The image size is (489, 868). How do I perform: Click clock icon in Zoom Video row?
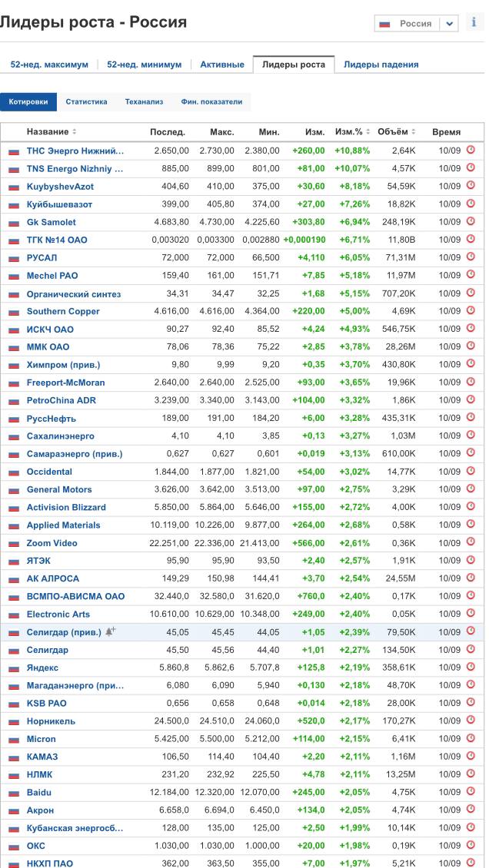pyautogui.click(x=471, y=542)
